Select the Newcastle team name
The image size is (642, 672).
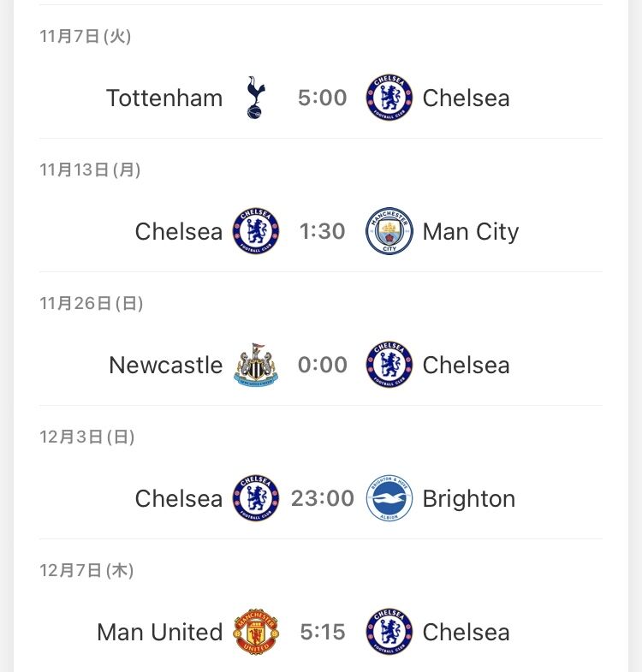point(166,366)
